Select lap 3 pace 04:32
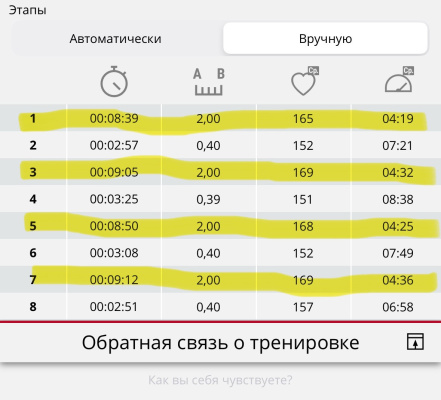 (398, 172)
